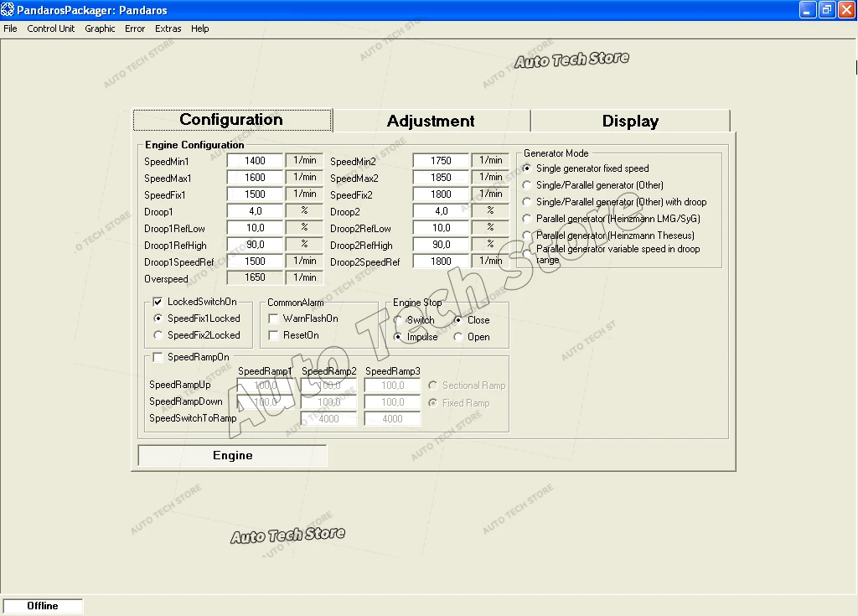
Task: Open the Help menu
Action: tap(199, 28)
